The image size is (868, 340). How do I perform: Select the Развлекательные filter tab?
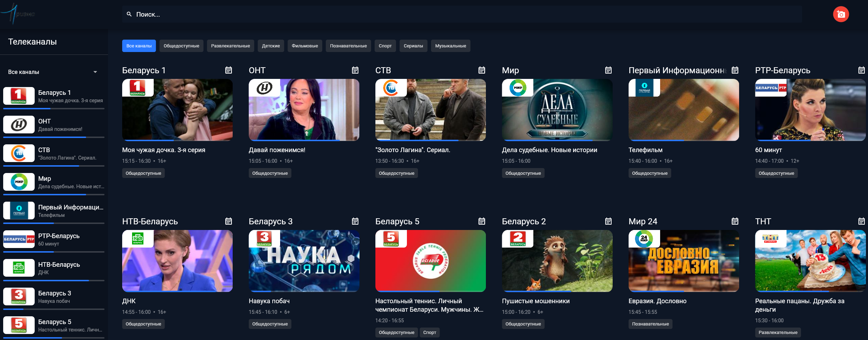[231, 46]
